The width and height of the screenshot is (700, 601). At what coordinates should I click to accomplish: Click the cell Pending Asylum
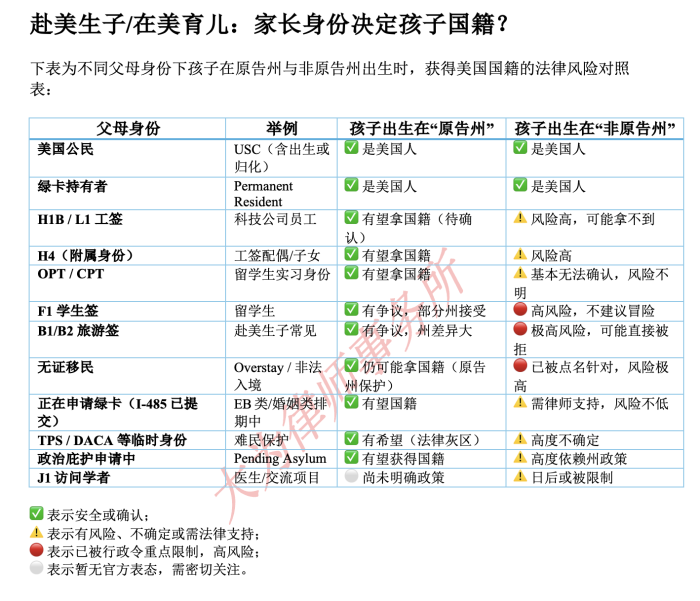tap(280, 459)
